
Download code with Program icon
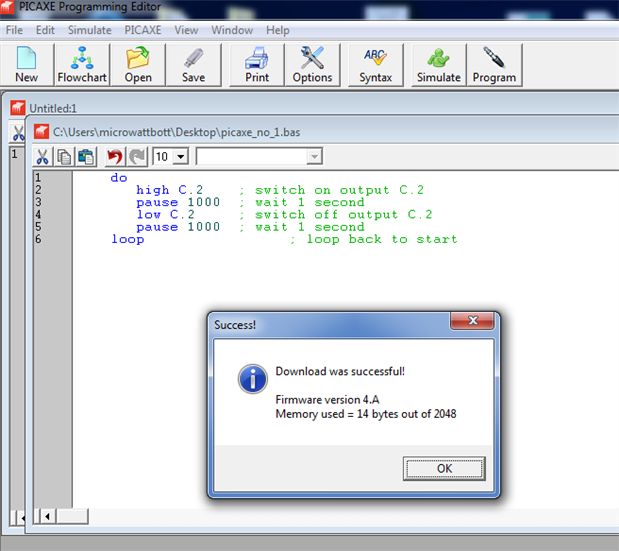[x=494, y=65]
